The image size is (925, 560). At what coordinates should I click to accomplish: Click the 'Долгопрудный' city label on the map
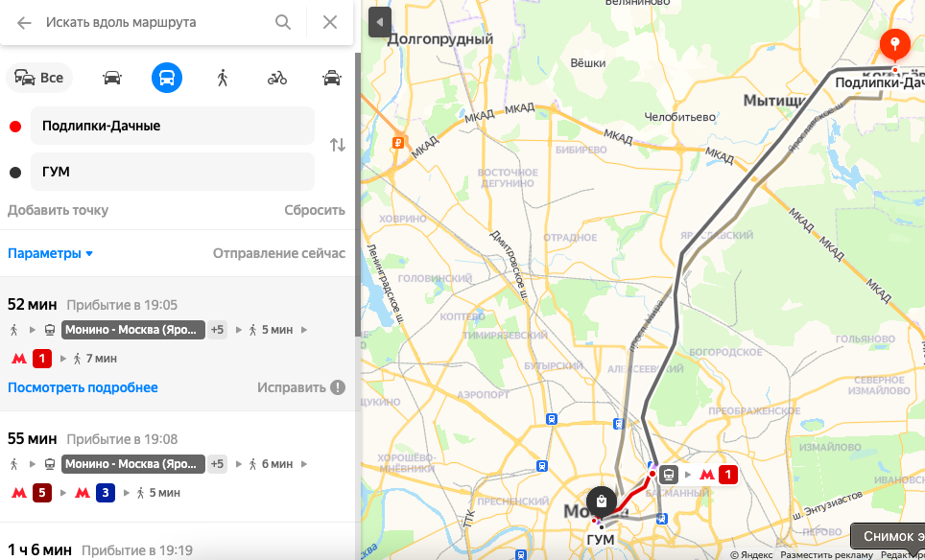440,39
